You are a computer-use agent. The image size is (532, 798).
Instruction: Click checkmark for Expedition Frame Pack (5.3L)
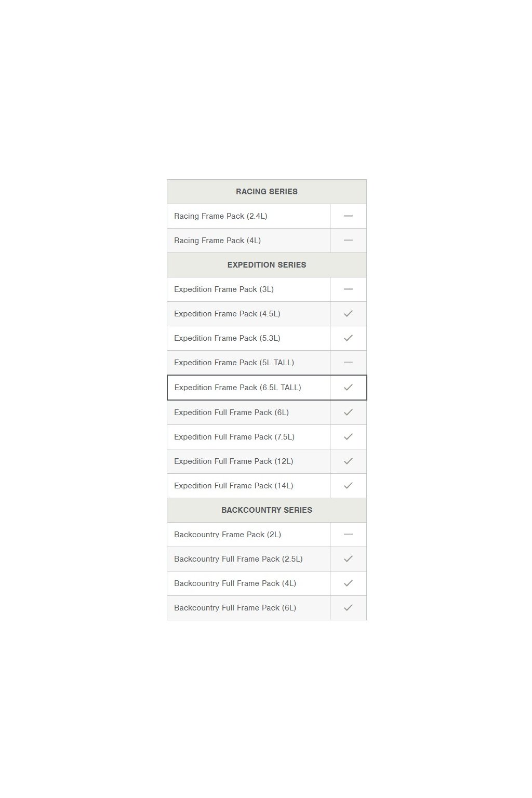point(348,338)
